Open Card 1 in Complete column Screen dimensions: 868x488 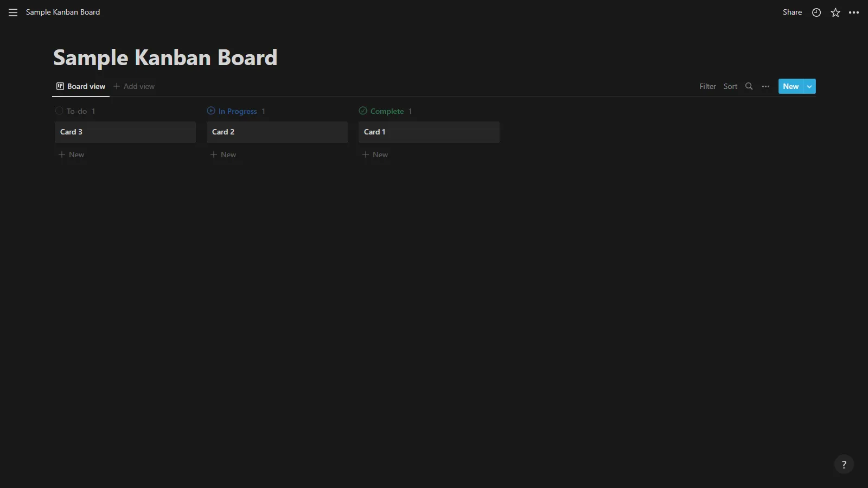tap(429, 132)
